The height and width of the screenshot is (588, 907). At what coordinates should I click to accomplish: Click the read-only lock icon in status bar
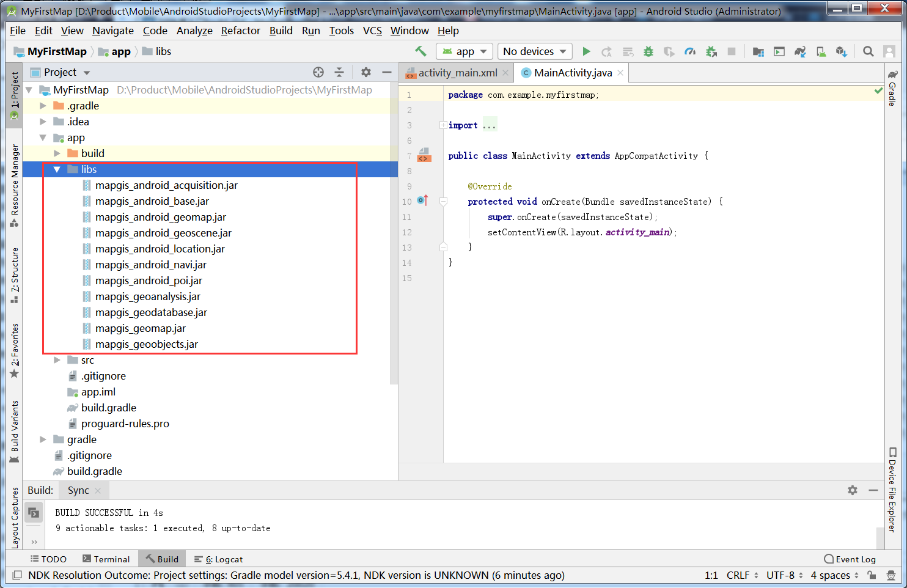(x=872, y=575)
